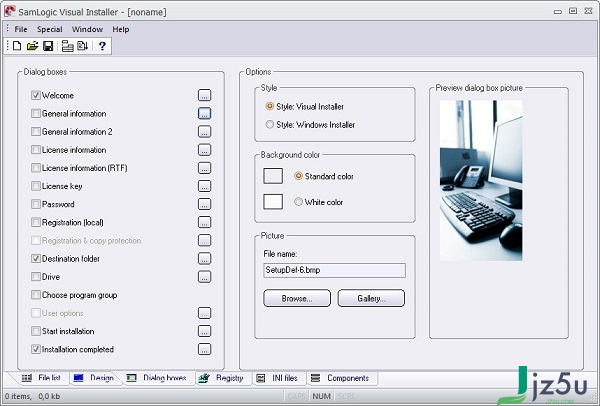The height and width of the screenshot is (406, 600).
Task: Click the ellipsis button beside General information
Action: (204, 113)
